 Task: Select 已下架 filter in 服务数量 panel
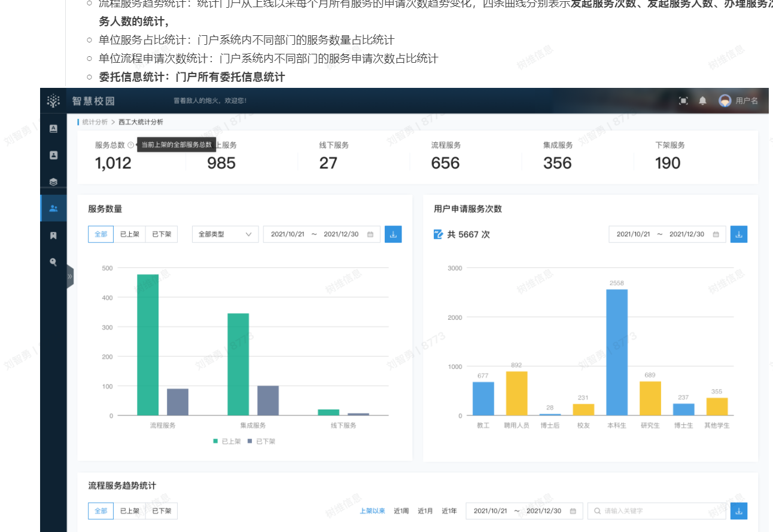point(162,234)
